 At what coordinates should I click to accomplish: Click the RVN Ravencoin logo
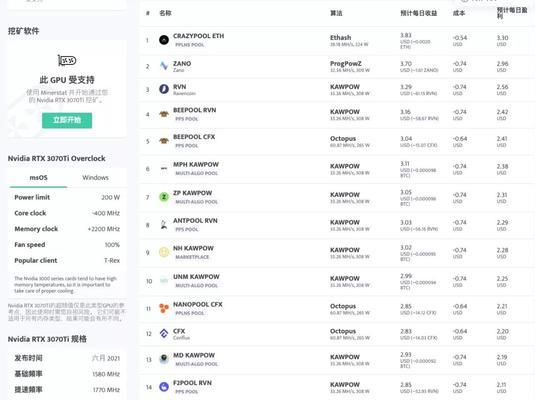click(x=164, y=89)
